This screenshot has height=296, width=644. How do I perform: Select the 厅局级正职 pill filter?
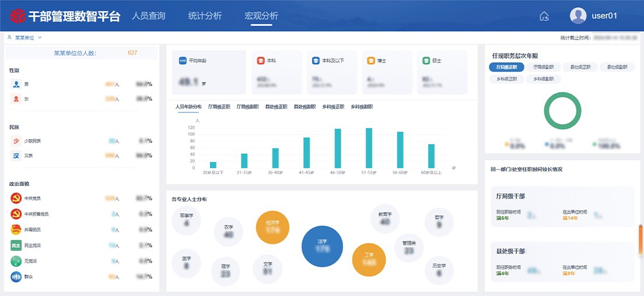click(x=506, y=67)
